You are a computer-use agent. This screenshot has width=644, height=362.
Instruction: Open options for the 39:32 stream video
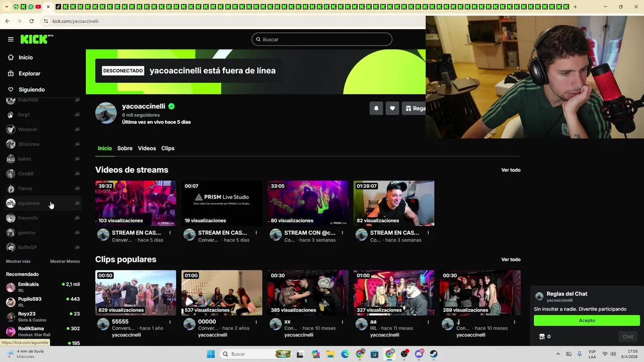click(x=170, y=233)
